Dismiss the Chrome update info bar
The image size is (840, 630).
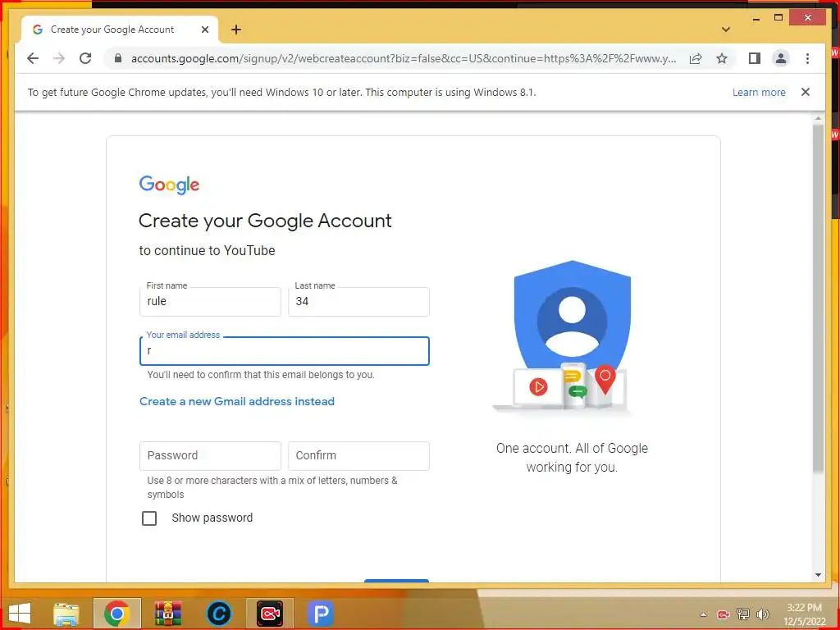[x=805, y=92]
